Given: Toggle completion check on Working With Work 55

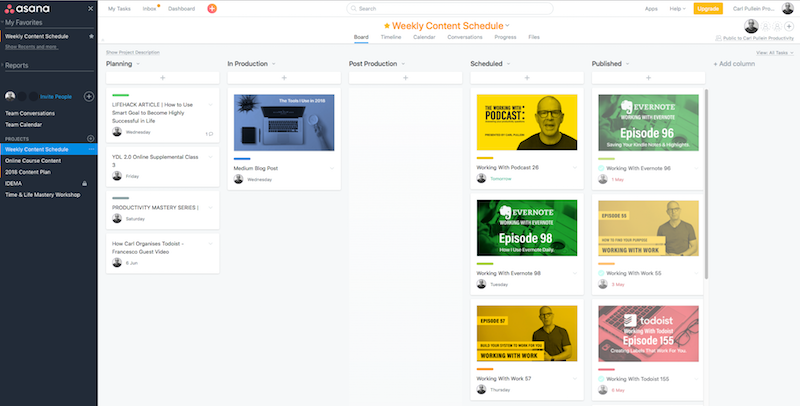Looking at the screenshot, I should coord(601,273).
